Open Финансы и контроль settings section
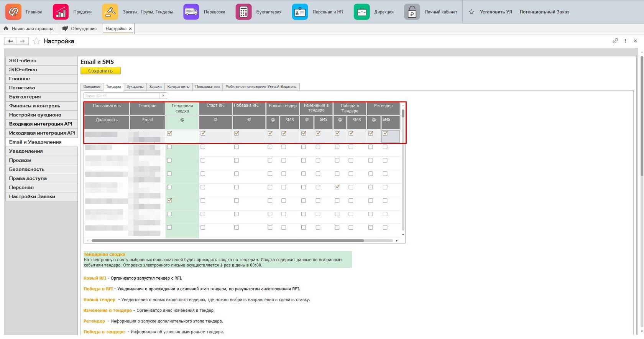 41,106
